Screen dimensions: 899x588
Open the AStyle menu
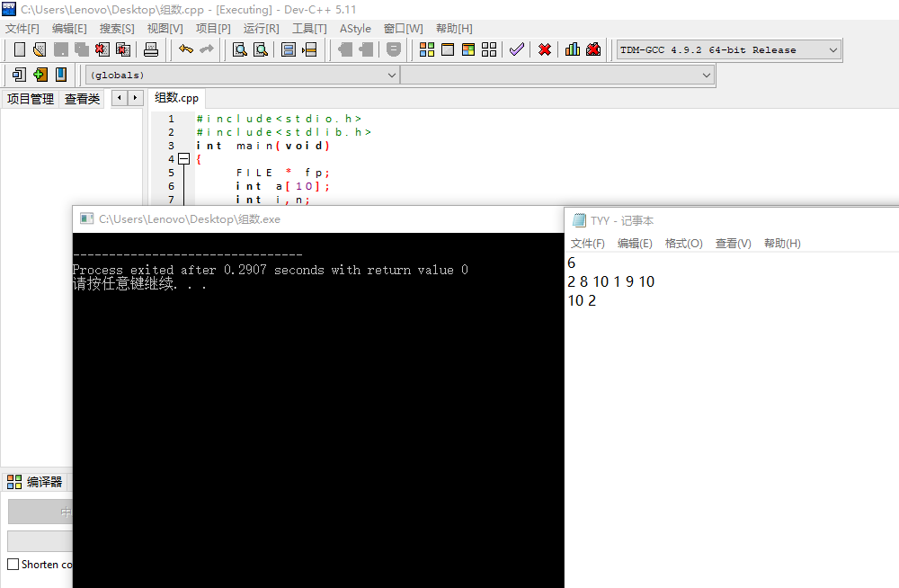355,29
